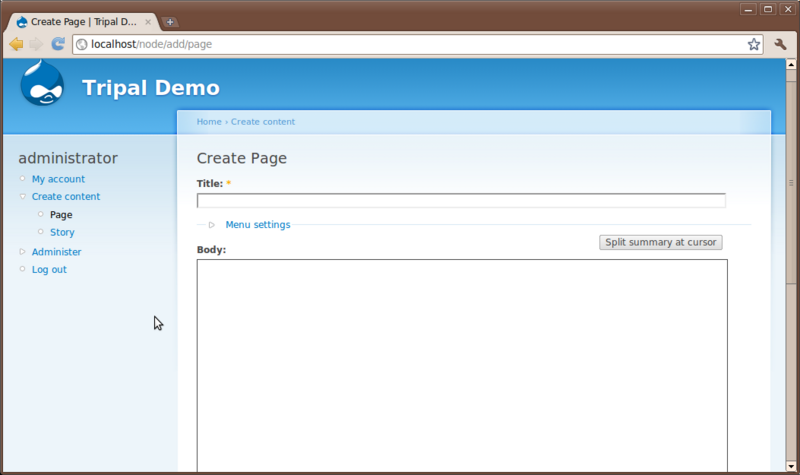Reload the page with the refresh icon
Viewport: 800px width, 475px height.
(58, 44)
